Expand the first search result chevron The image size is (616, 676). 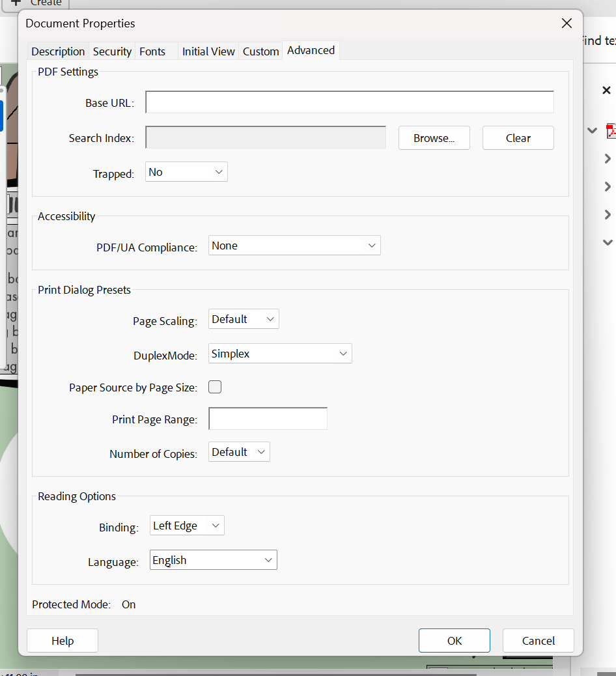pyautogui.click(x=608, y=158)
